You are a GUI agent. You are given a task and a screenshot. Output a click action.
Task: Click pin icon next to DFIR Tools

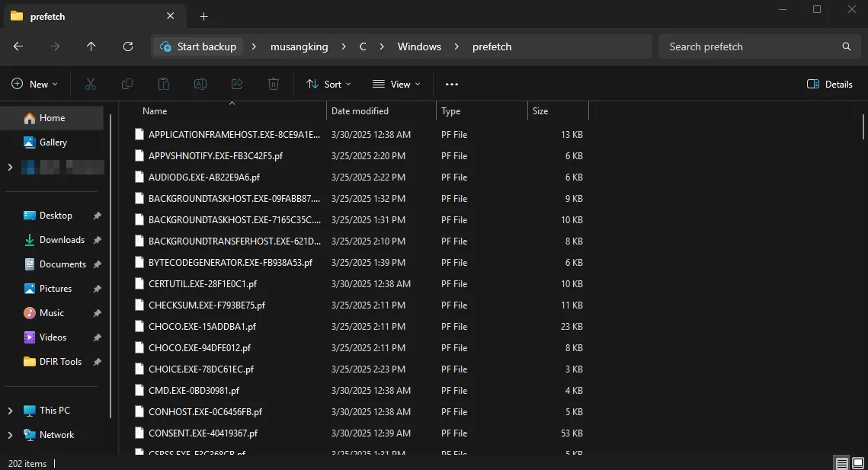pyautogui.click(x=98, y=362)
